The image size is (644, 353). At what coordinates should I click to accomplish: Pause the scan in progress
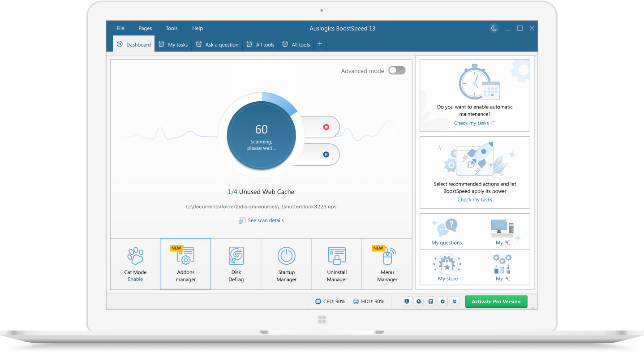[326, 155]
